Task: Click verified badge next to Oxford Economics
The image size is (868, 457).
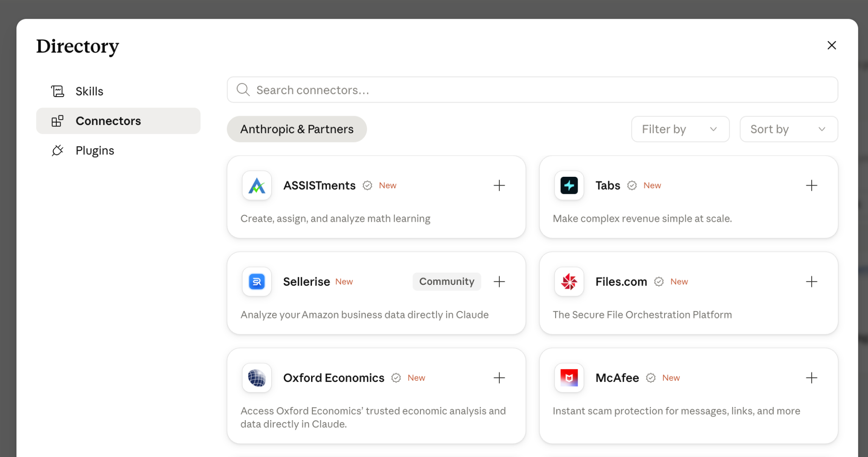Action: [x=396, y=378]
